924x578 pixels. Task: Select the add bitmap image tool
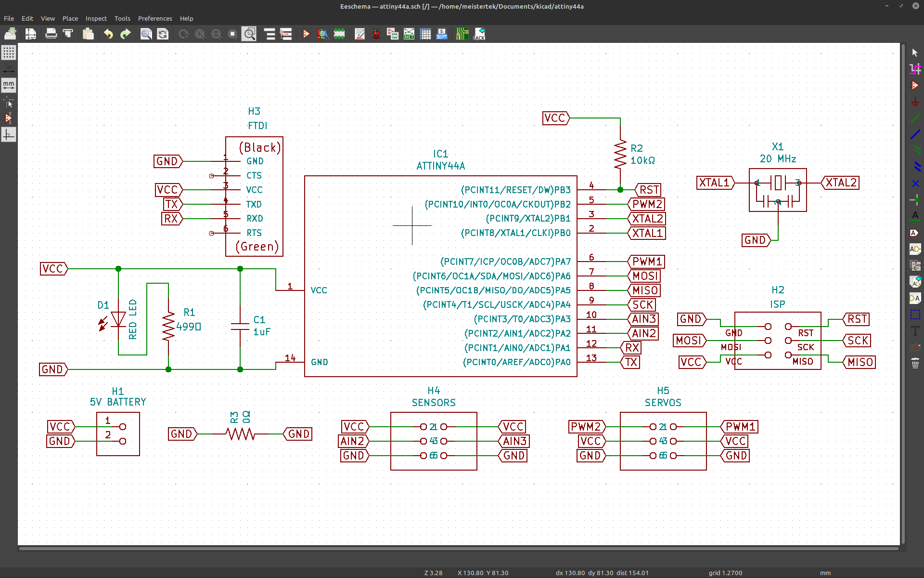[x=915, y=347]
